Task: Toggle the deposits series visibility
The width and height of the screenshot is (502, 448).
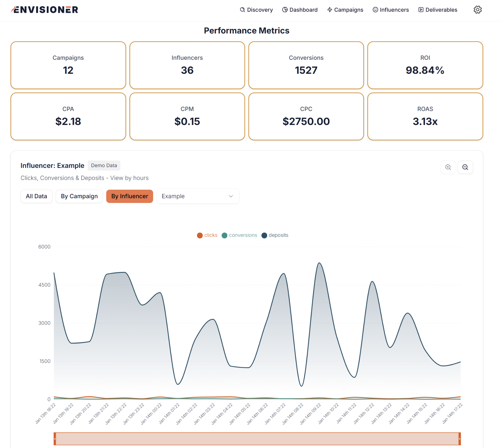Action: point(275,235)
